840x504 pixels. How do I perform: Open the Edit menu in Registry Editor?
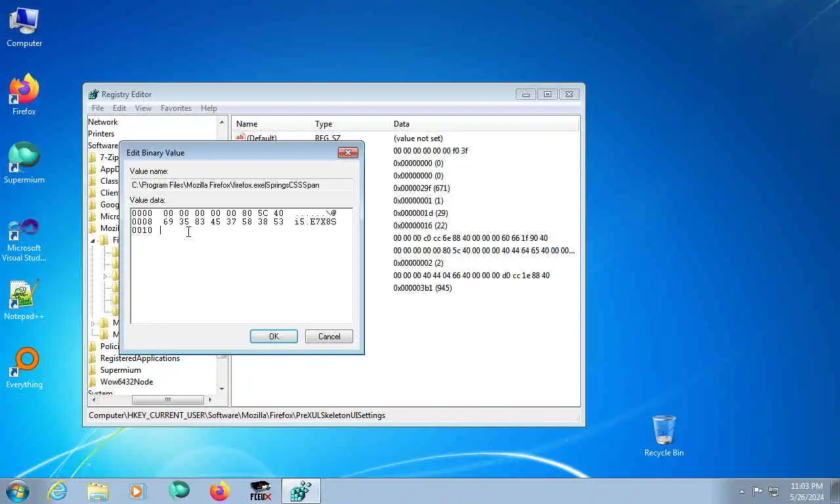click(x=119, y=108)
